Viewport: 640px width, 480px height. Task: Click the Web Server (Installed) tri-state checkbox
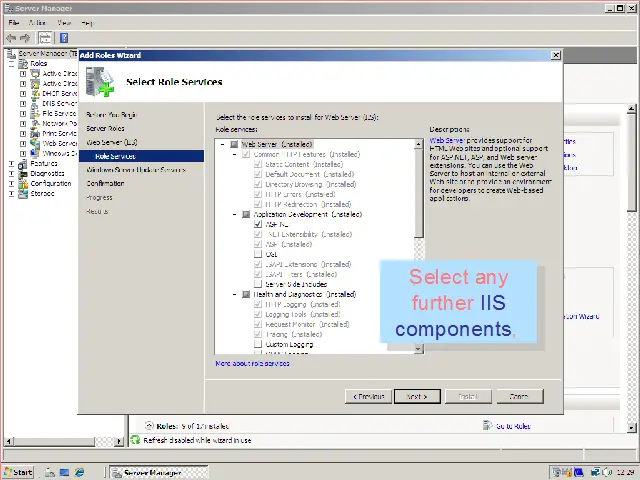234,144
